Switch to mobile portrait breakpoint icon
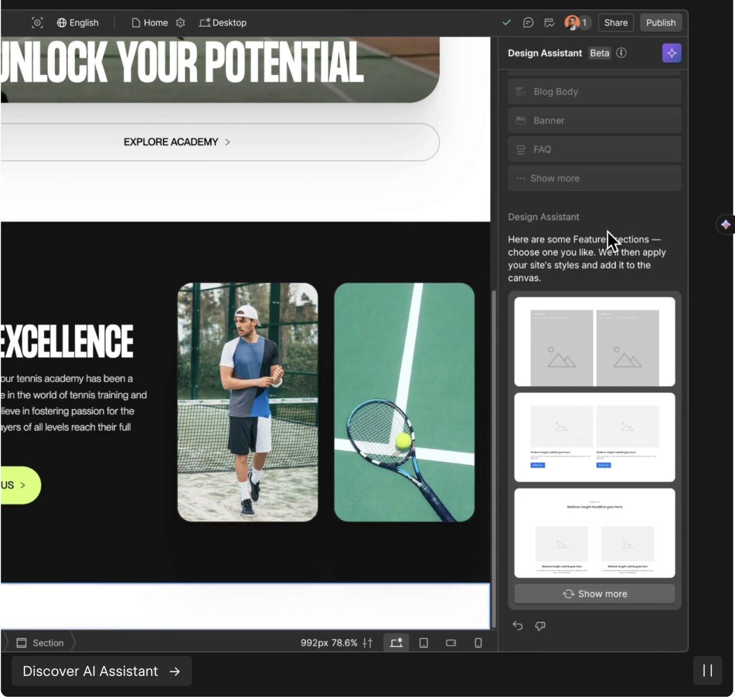The height and width of the screenshot is (700, 735). tap(478, 643)
